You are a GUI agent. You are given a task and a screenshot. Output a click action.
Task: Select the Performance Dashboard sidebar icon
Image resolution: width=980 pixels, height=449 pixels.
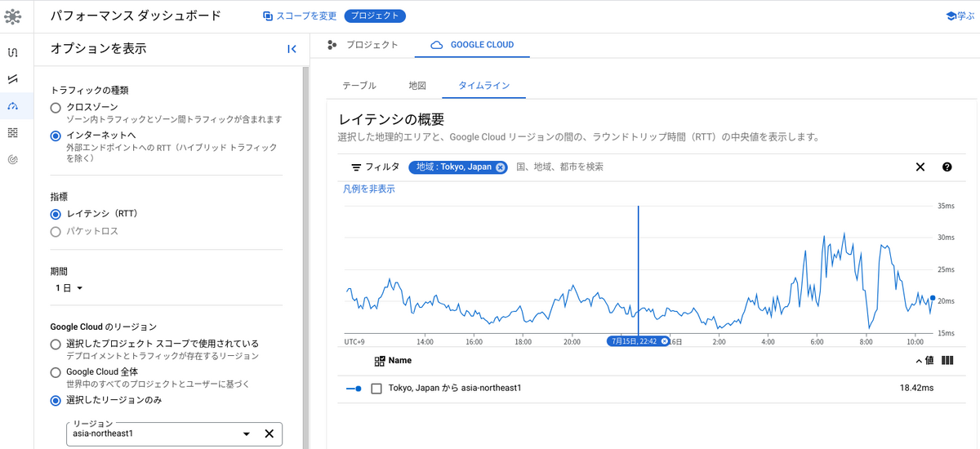coord(13,106)
